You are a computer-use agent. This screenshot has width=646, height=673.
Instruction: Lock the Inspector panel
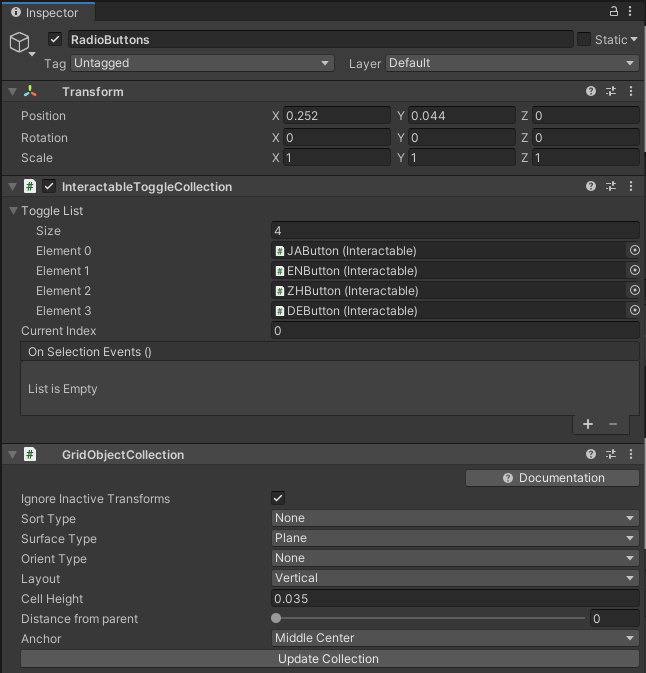tap(614, 11)
